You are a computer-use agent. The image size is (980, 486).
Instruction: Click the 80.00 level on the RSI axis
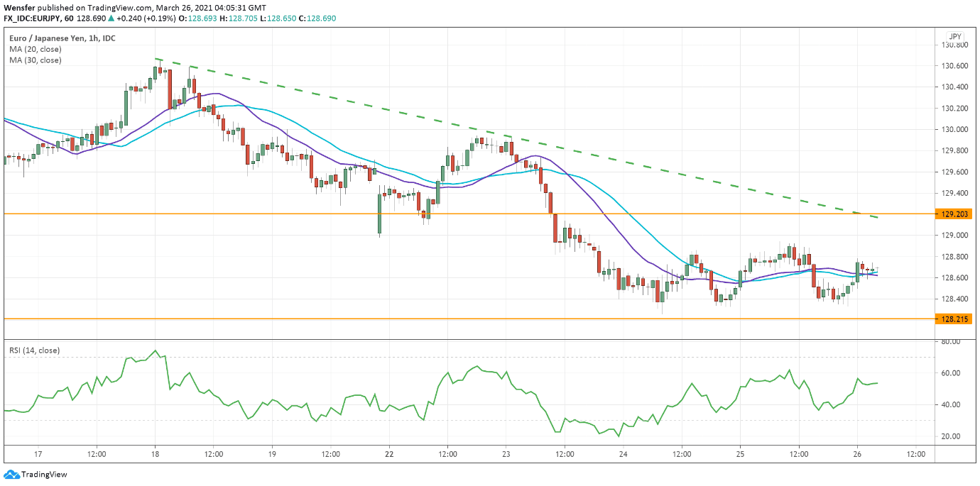pos(949,341)
